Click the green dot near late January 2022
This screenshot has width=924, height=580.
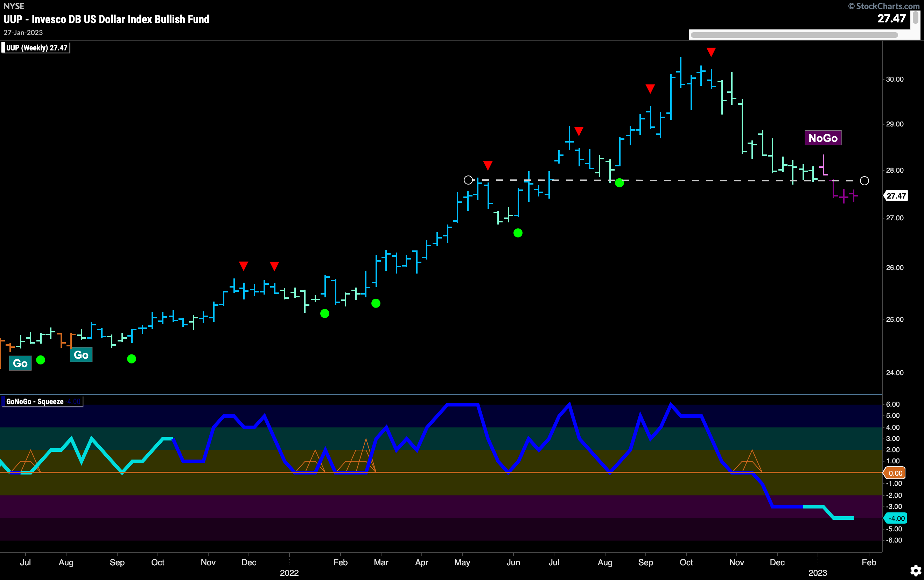tap(324, 314)
